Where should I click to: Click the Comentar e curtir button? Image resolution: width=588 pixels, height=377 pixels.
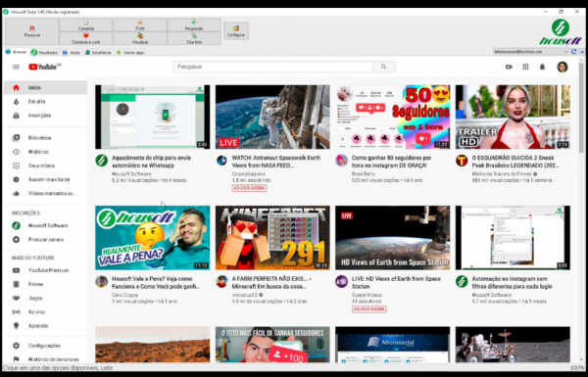(x=86, y=38)
